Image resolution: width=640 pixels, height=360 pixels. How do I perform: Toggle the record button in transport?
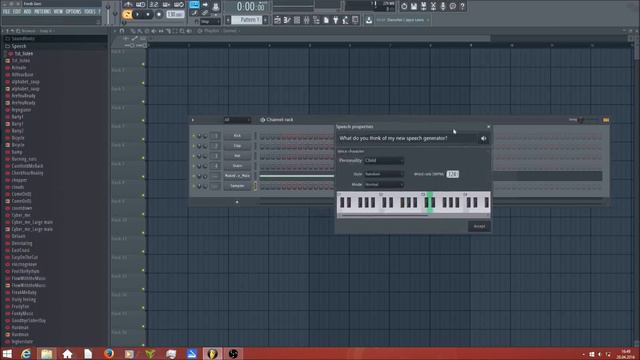(x=159, y=15)
